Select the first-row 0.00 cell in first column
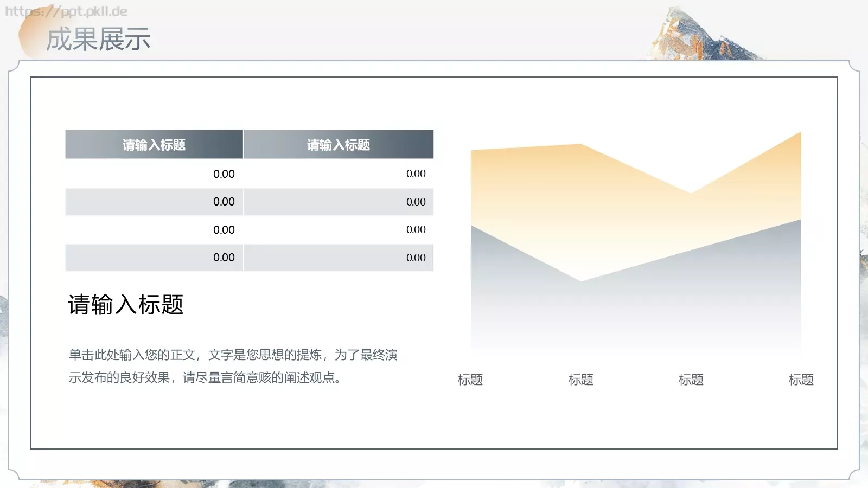868x488 pixels. [154, 174]
